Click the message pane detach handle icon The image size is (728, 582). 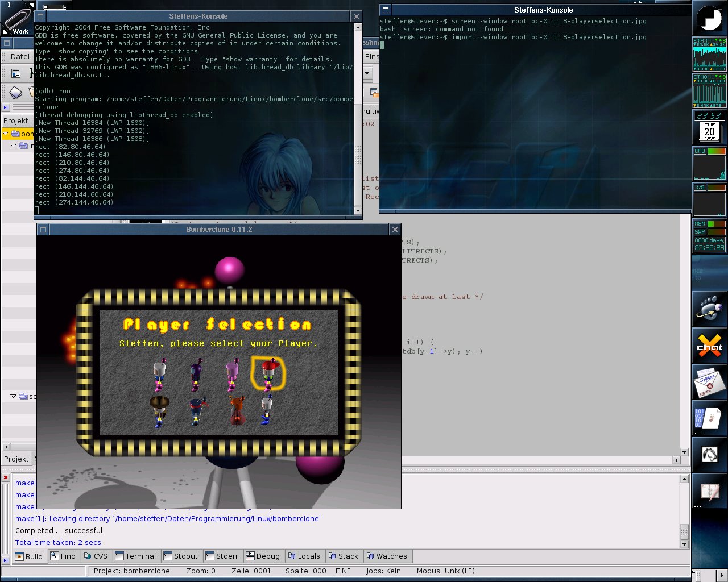coord(6,560)
